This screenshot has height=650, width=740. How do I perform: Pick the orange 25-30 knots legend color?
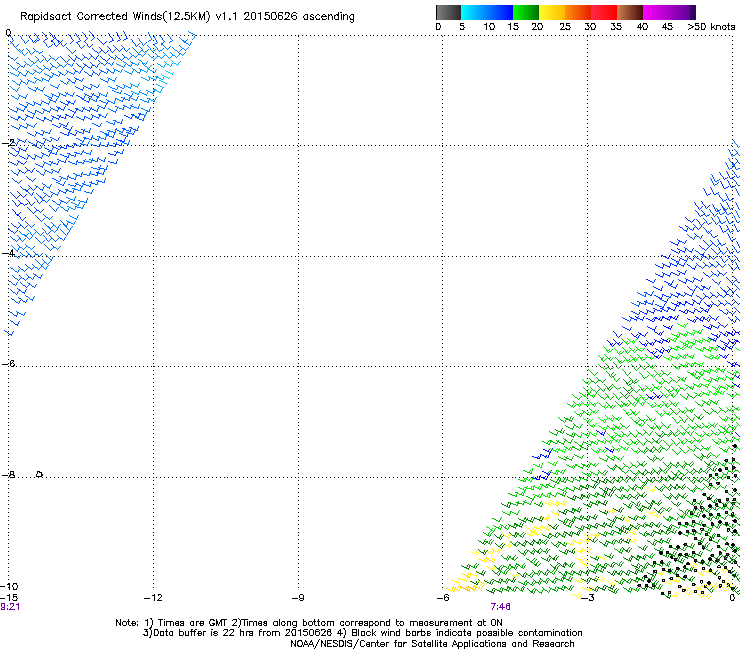coord(578,12)
